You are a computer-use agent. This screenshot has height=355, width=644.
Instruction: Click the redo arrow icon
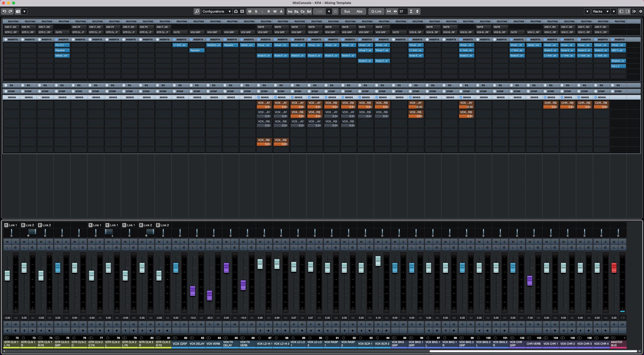(x=11, y=11)
